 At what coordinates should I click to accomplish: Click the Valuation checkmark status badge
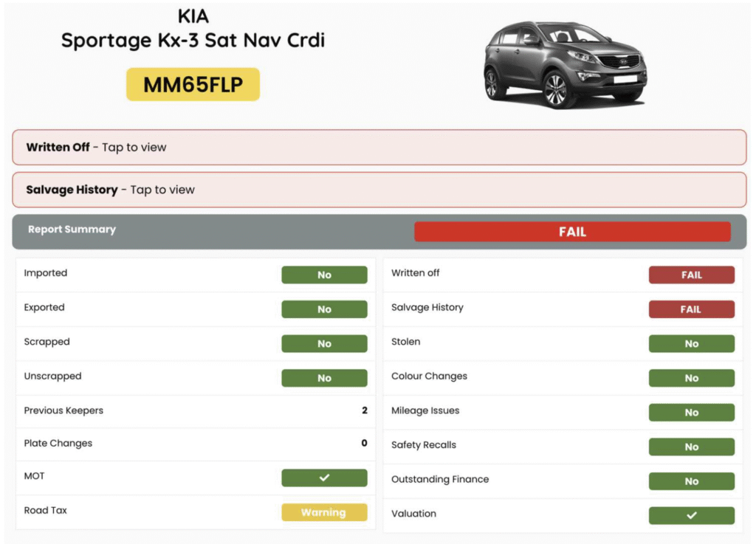click(x=691, y=515)
